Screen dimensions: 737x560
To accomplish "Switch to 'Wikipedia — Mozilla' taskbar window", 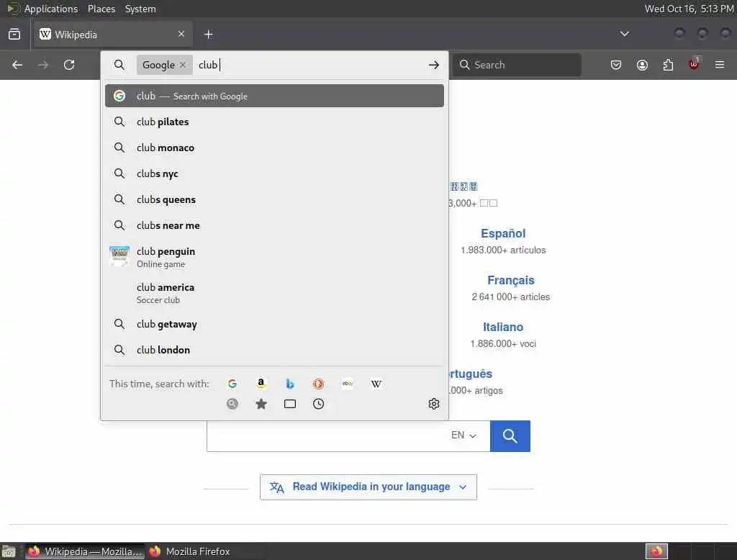I will 85,551.
